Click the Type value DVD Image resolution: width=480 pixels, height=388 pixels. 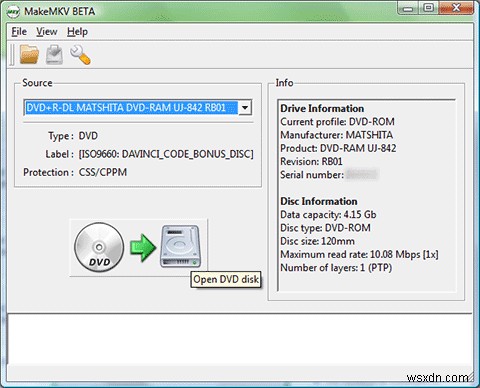coord(88,136)
